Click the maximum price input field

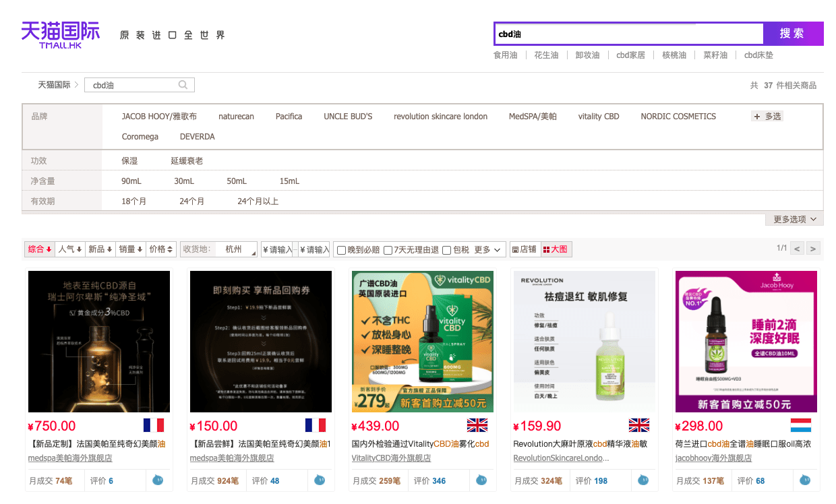pos(314,250)
